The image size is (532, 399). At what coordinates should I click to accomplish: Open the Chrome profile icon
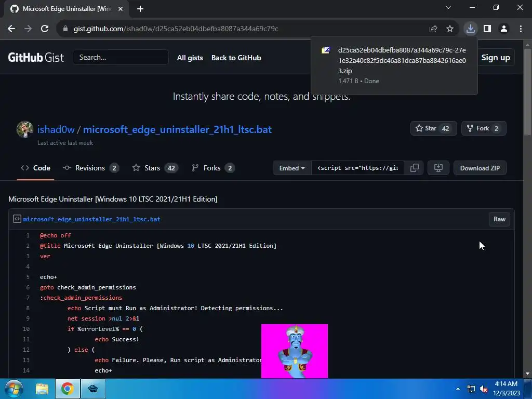click(504, 29)
